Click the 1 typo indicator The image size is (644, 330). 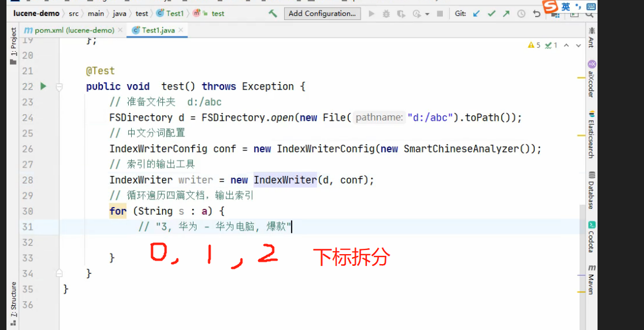[x=551, y=45]
